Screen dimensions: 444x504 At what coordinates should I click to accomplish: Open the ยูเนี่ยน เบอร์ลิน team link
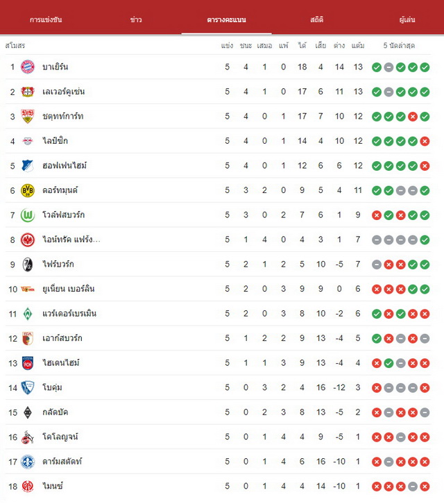point(69,289)
